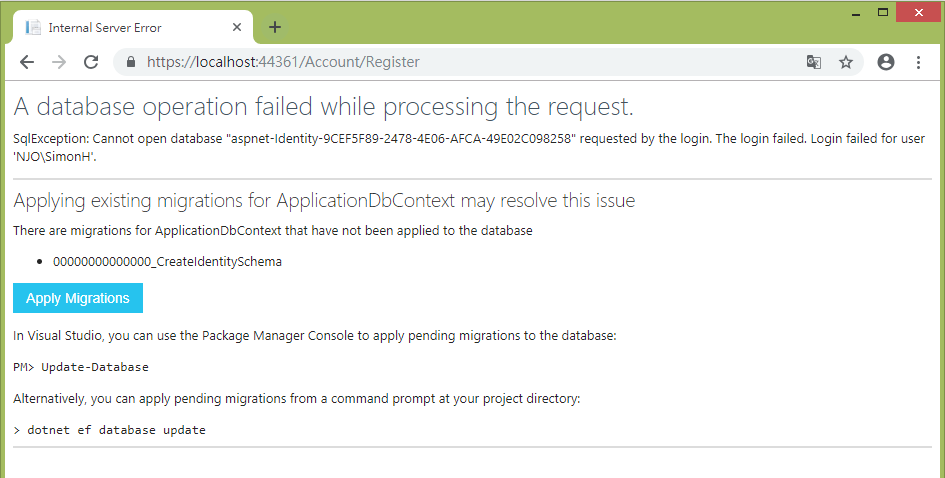Go back to the previous page
The image size is (945, 478).
point(27,62)
